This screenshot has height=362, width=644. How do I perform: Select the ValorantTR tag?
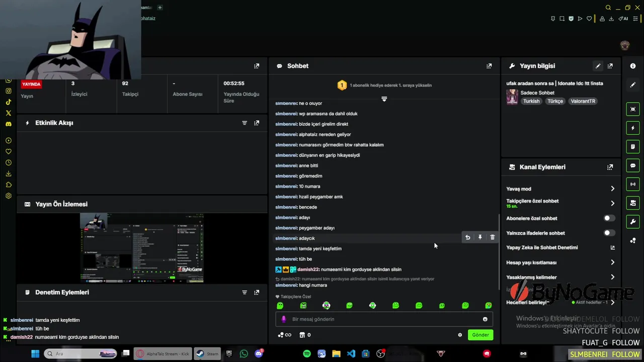pyautogui.click(x=583, y=101)
